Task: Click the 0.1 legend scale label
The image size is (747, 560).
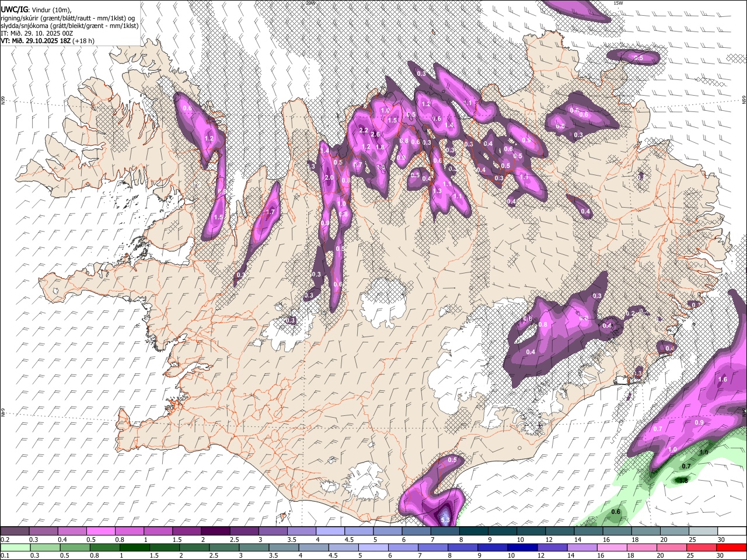Action: (5, 555)
